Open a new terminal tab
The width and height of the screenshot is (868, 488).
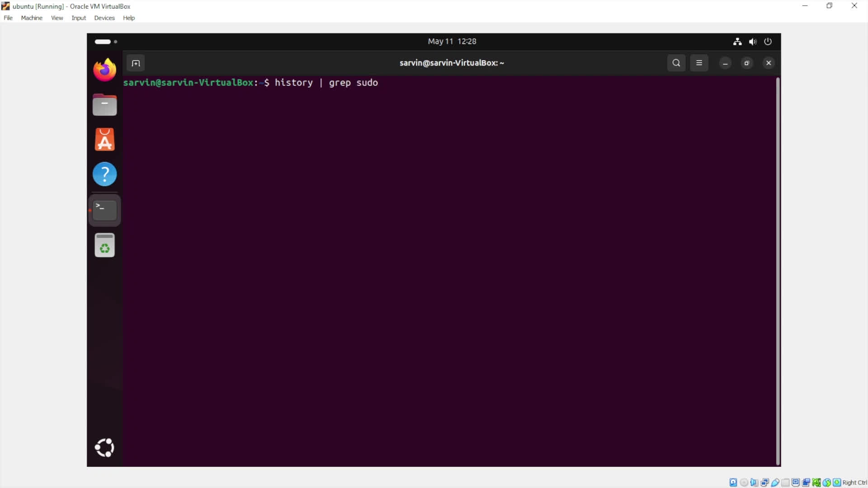(x=136, y=63)
